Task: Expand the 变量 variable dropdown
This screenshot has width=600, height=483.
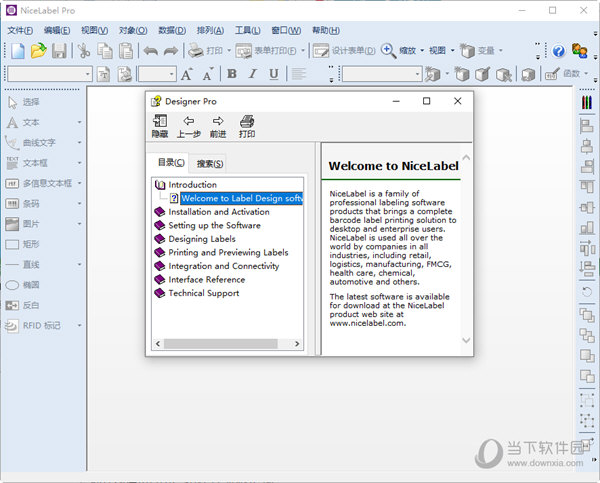Action: coord(500,51)
